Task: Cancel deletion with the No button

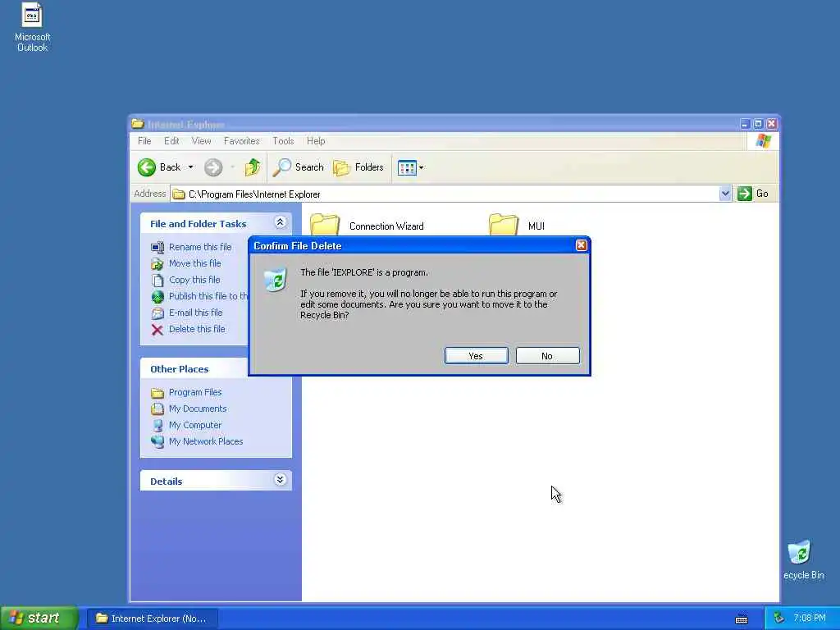Action: click(547, 356)
